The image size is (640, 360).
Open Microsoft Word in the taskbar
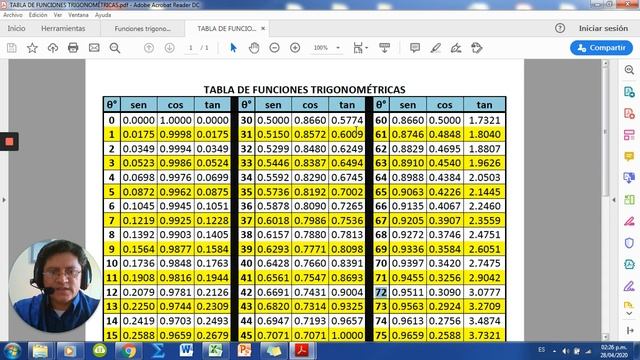[x=186, y=351]
